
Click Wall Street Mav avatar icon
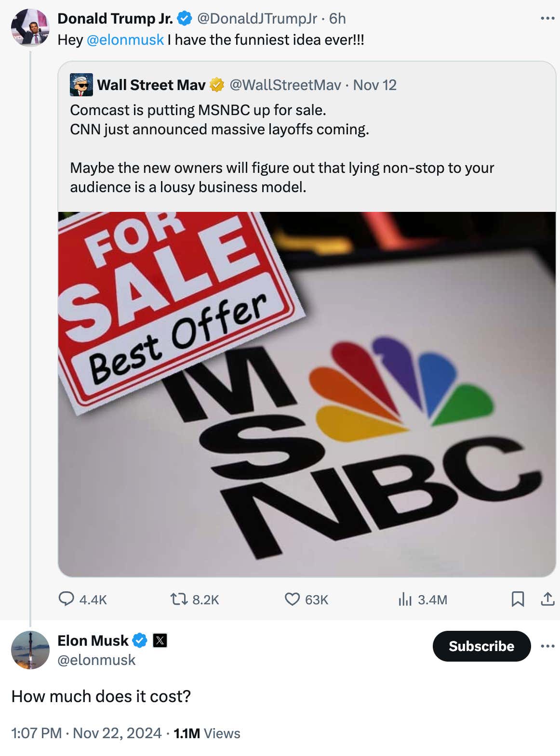[x=81, y=85]
